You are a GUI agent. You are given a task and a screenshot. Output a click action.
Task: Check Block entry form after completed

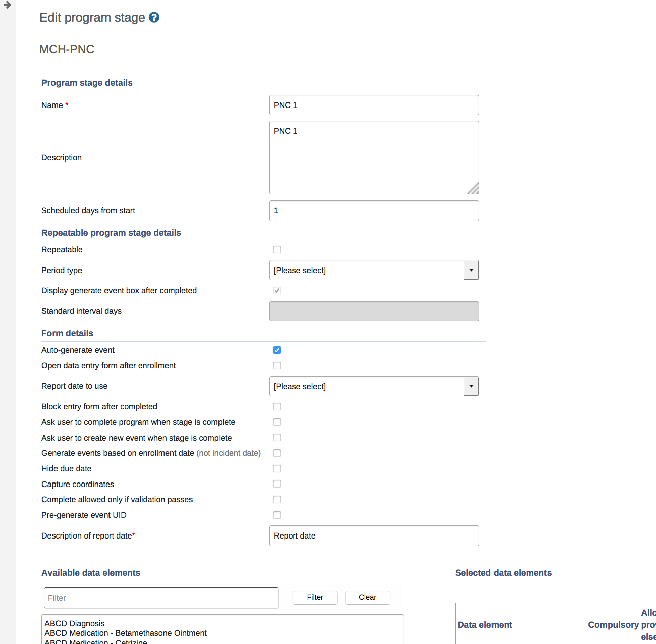coord(277,406)
